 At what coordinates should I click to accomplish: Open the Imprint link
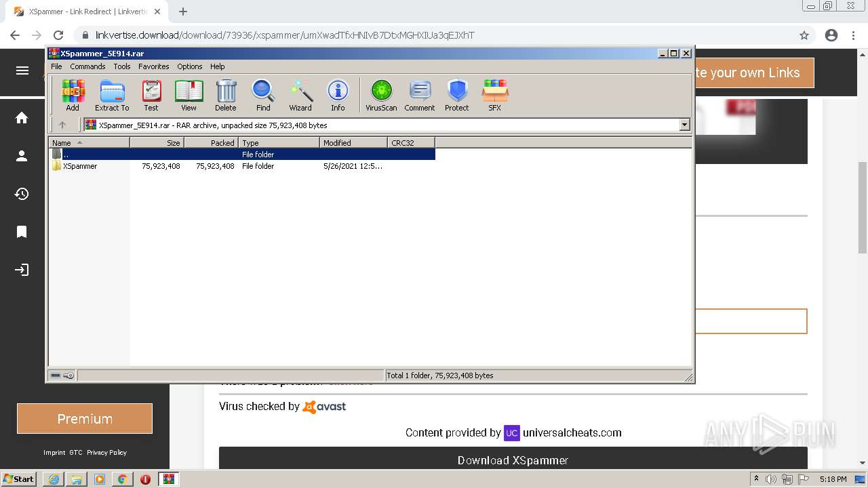click(x=54, y=453)
